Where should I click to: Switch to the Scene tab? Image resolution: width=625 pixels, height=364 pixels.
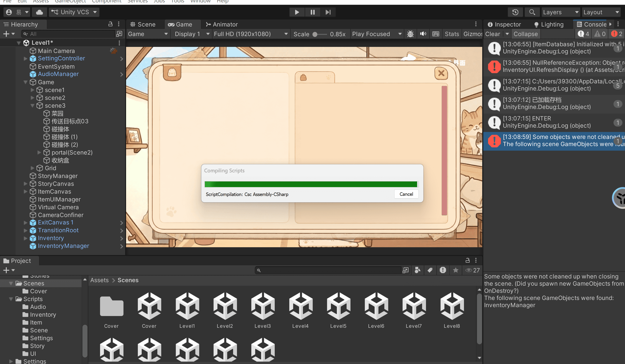tap(143, 24)
